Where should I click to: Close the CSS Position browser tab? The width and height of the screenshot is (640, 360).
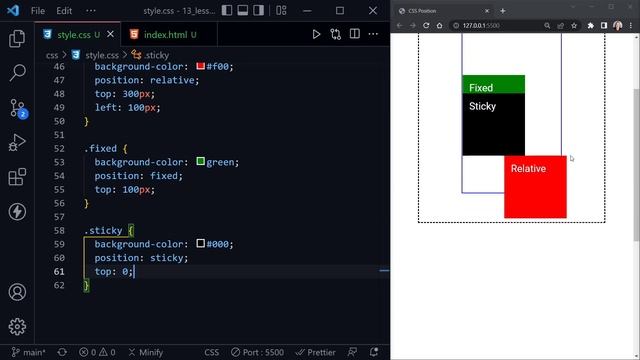(x=487, y=11)
